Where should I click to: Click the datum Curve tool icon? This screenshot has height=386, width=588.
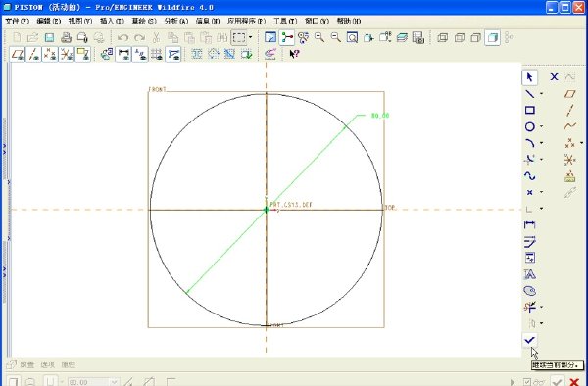(570, 126)
